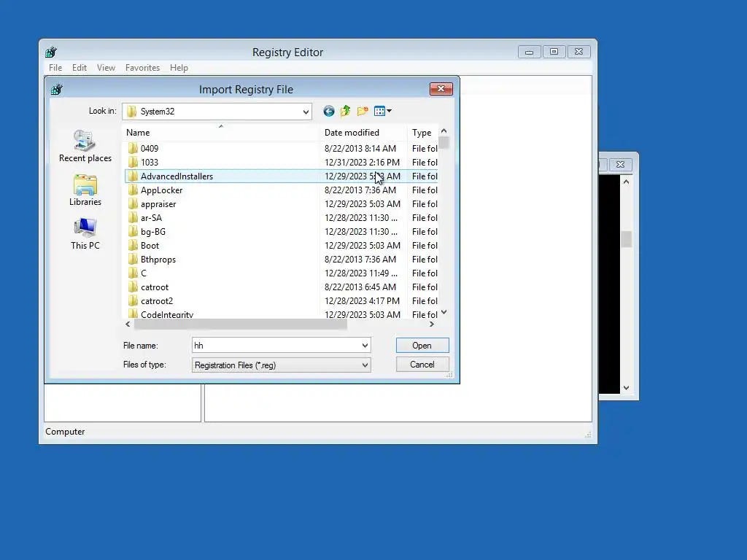Click the Bthprops folder icon
Screen dimensions: 747x560
(x=133, y=260)
